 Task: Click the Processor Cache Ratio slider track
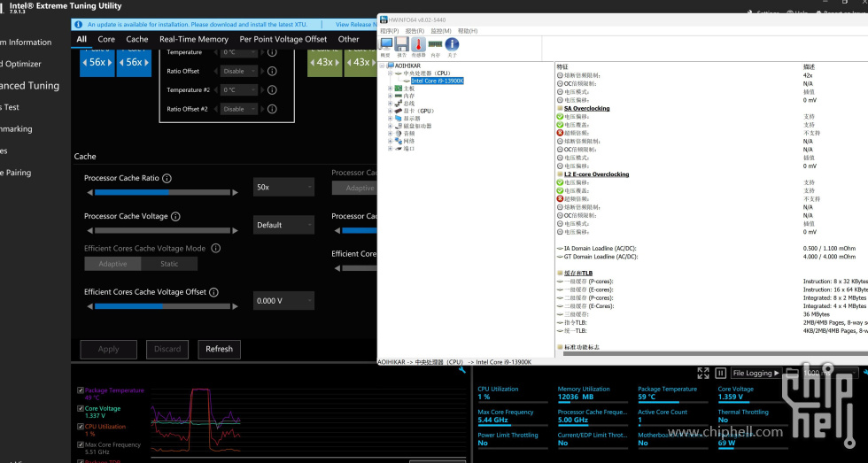click(162, 192)
